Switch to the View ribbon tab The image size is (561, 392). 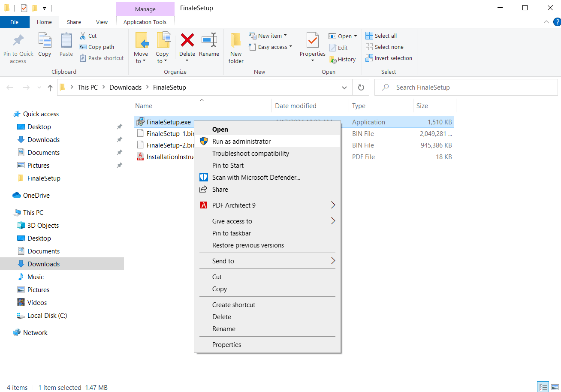pos(102,22)
